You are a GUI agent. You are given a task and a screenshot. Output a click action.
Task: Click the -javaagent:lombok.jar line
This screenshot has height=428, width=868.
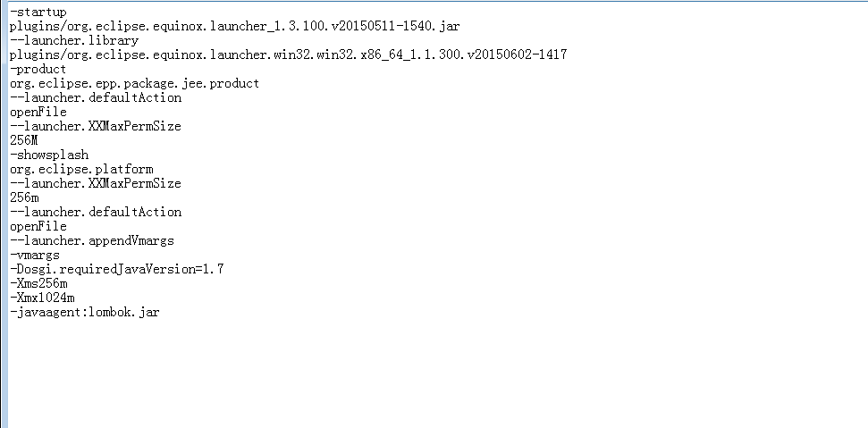(x=85, y=313)
